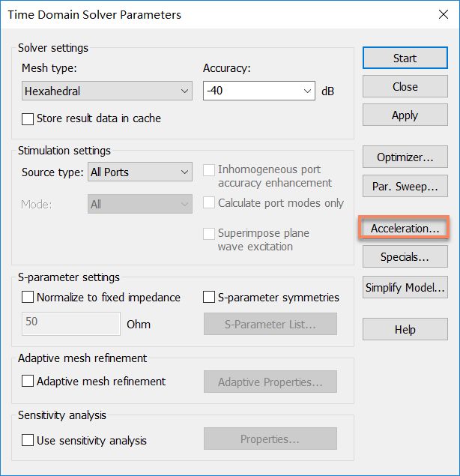Close the Time Domain Solver window

(x=444, y=14)
